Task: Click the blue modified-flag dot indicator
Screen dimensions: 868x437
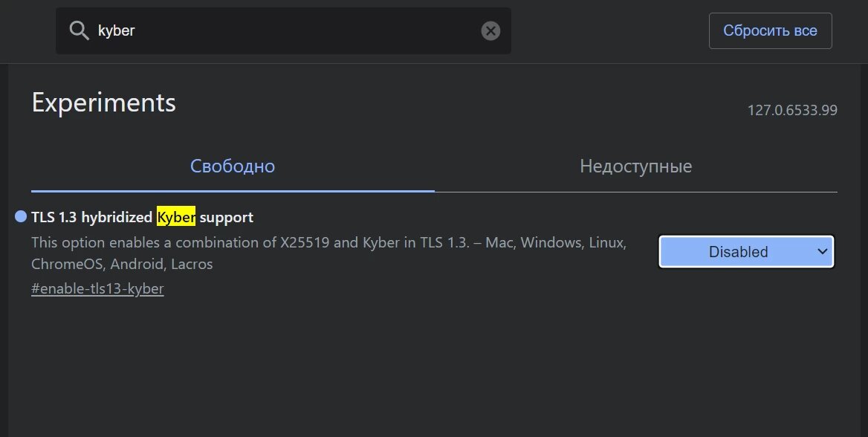Action: click(x=21, y=216)
